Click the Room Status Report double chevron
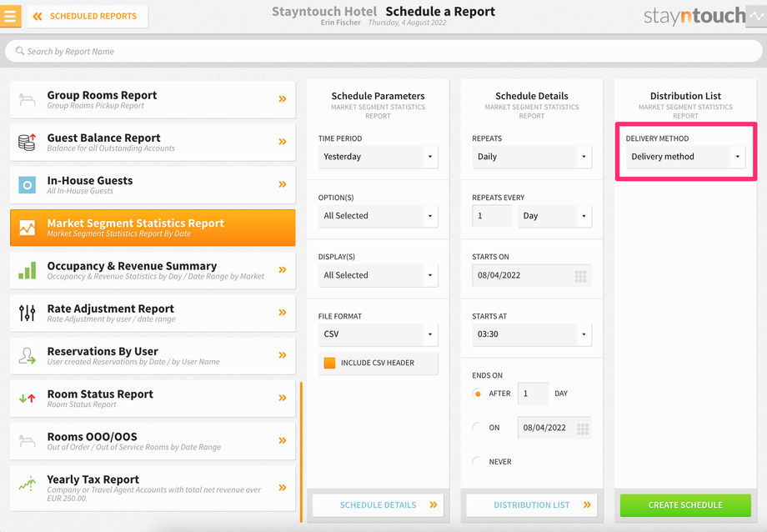The height and width of the screenshot is (532, 767). point(283,398)
